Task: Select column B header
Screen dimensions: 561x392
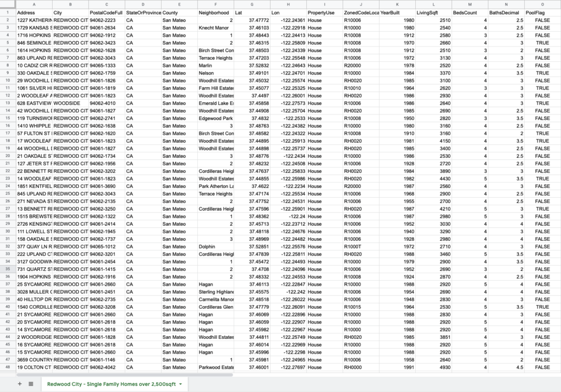Action: tap(71, 4)
